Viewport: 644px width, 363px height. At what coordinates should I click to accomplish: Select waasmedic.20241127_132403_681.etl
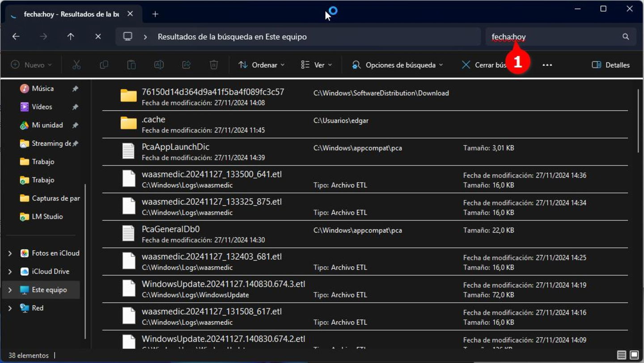(x=365, y=262)
